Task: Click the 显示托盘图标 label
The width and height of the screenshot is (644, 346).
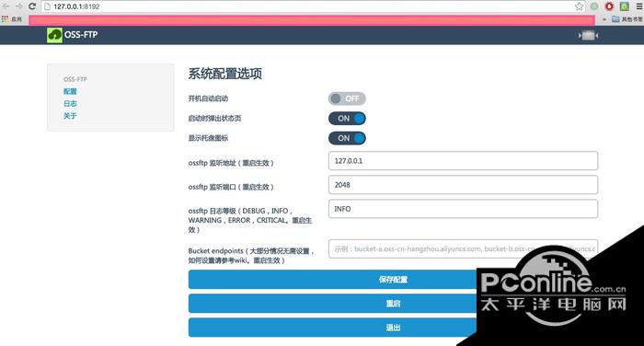Action: (x=208, y=138)
